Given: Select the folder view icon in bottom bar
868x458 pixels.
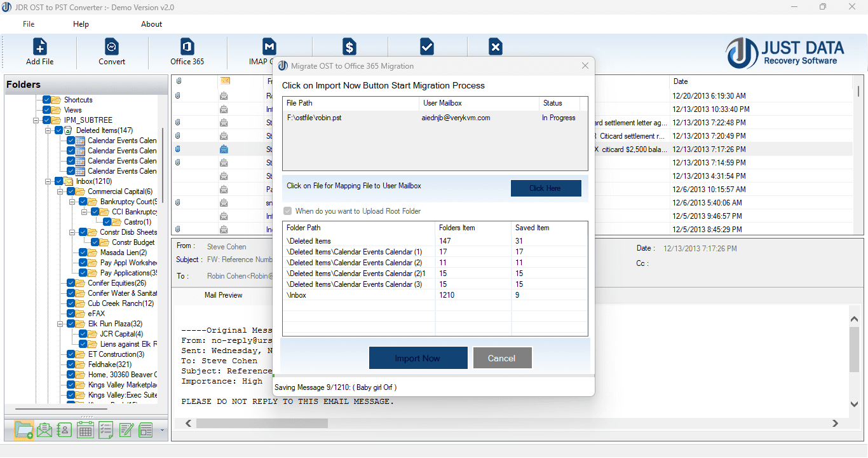Looking at the screenshot, I should (24, 430).
